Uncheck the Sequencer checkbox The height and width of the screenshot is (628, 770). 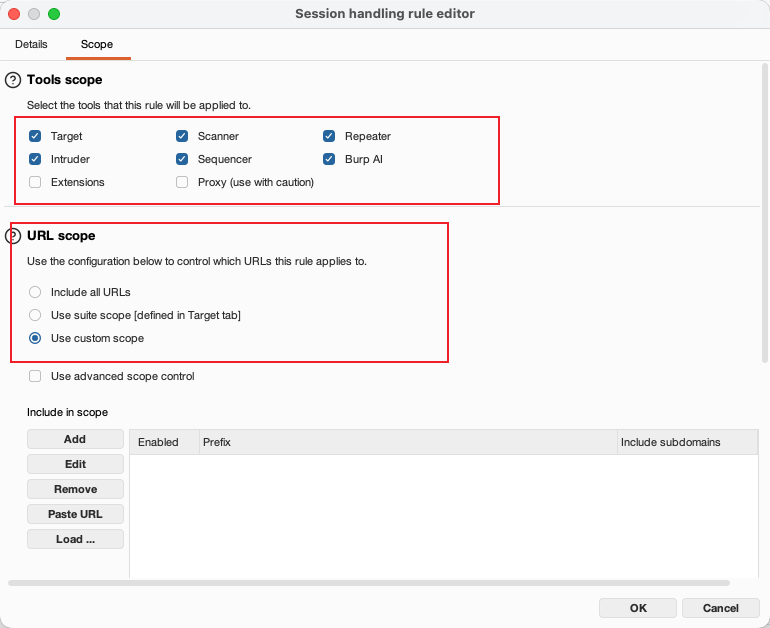pos(182,159)
